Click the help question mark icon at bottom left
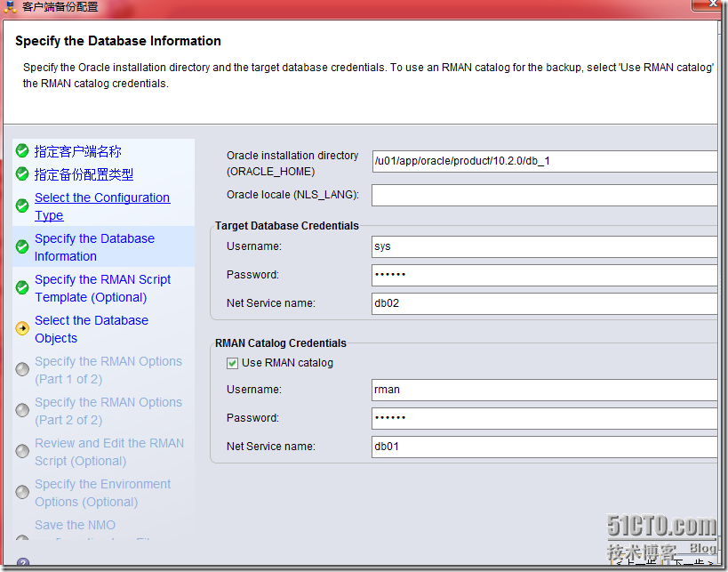728x572 pixels. coord(23,563)
